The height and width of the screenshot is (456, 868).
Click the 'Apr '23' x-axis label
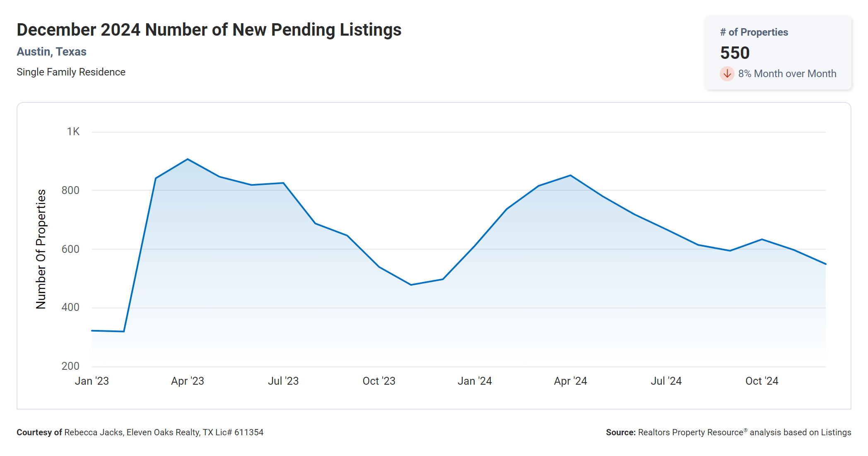[188, 381]
